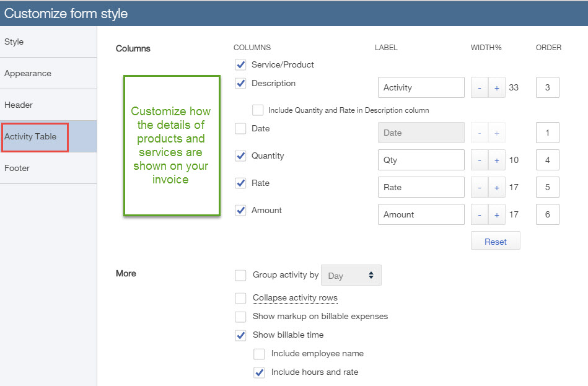Select the Header tab

(18, 105)
